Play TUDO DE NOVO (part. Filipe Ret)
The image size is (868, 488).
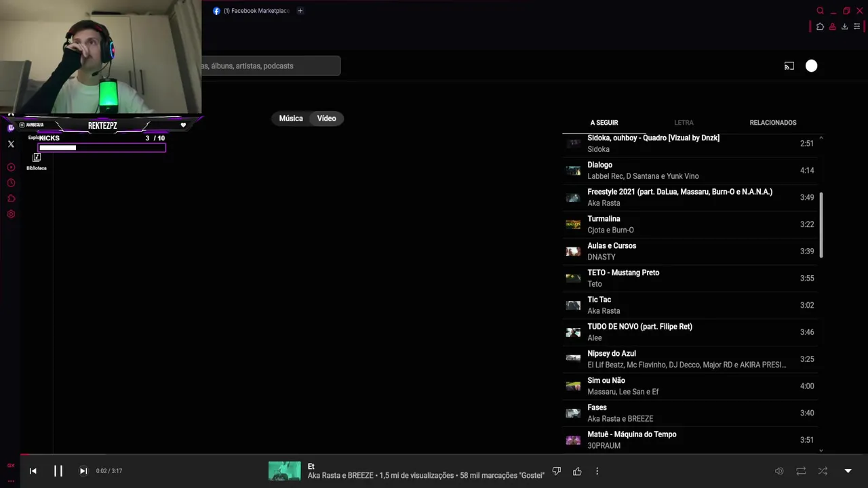pyautogui.click(x=690, y=332)
